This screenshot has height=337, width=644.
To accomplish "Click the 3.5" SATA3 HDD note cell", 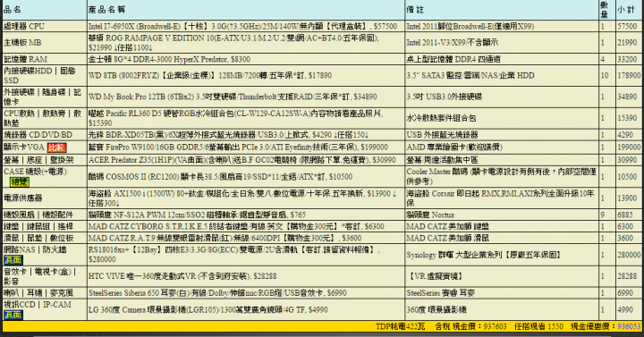I will coord(501,75).
